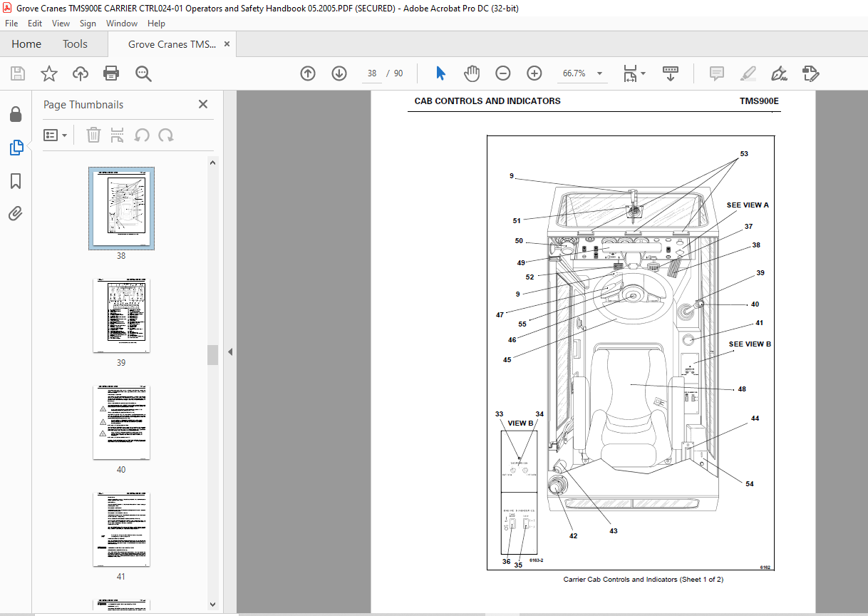Open the security lock panel

[16, 114]
